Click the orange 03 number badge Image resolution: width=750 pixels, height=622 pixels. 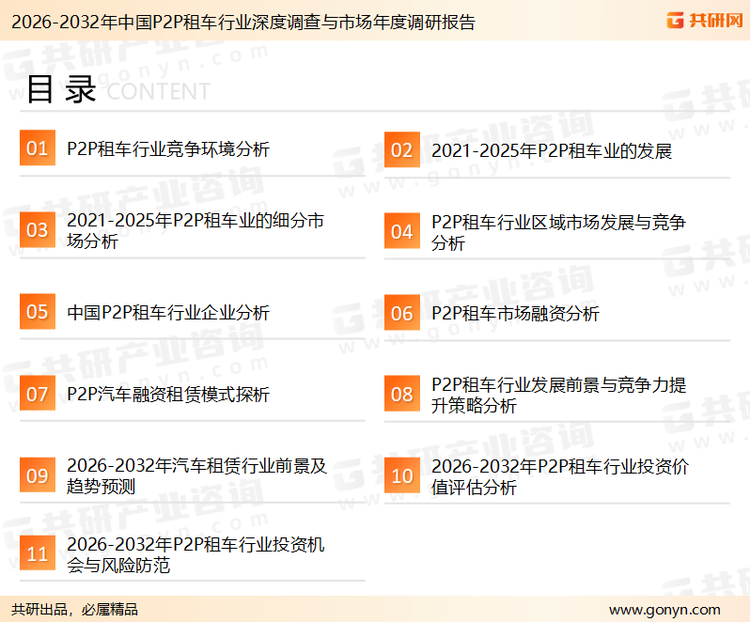[37, 230]
